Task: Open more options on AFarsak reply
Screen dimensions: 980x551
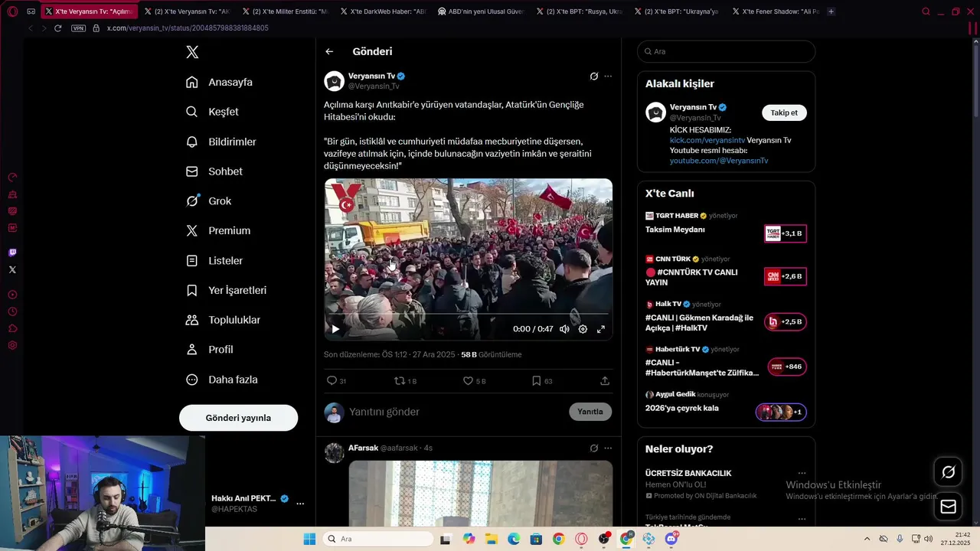Action: tap(608, 448)
